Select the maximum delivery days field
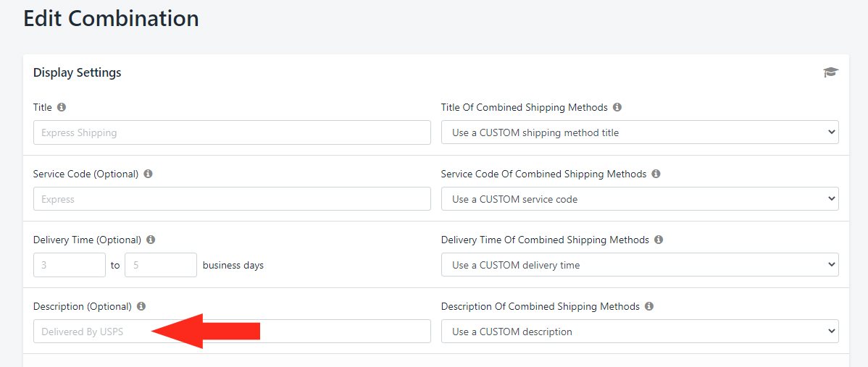Viewport: 868px width, 367px height. pos(161,266)
